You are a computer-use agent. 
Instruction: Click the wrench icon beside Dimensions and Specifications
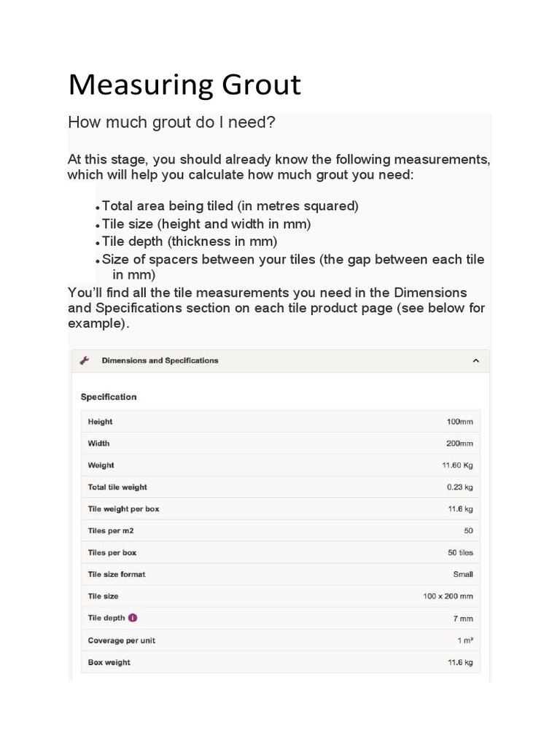tap(84, 360)
